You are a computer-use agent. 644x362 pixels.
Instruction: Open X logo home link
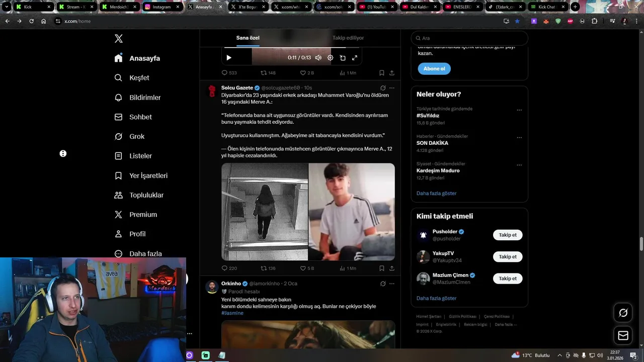tap(119, 39)
